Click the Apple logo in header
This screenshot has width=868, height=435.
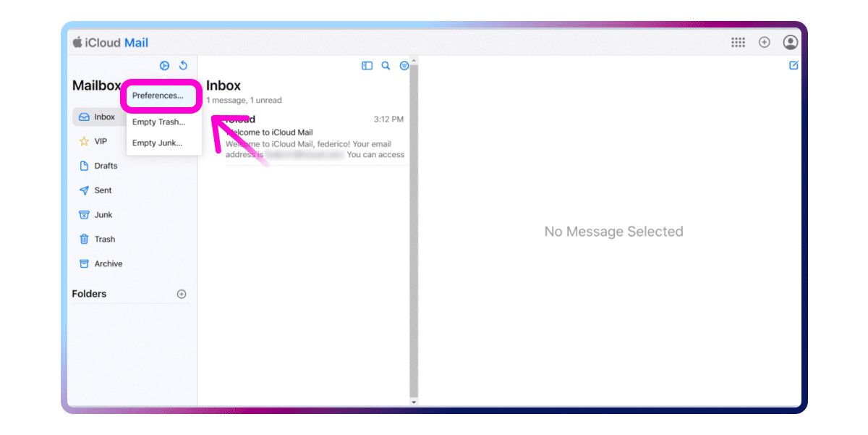click(77, 42)
